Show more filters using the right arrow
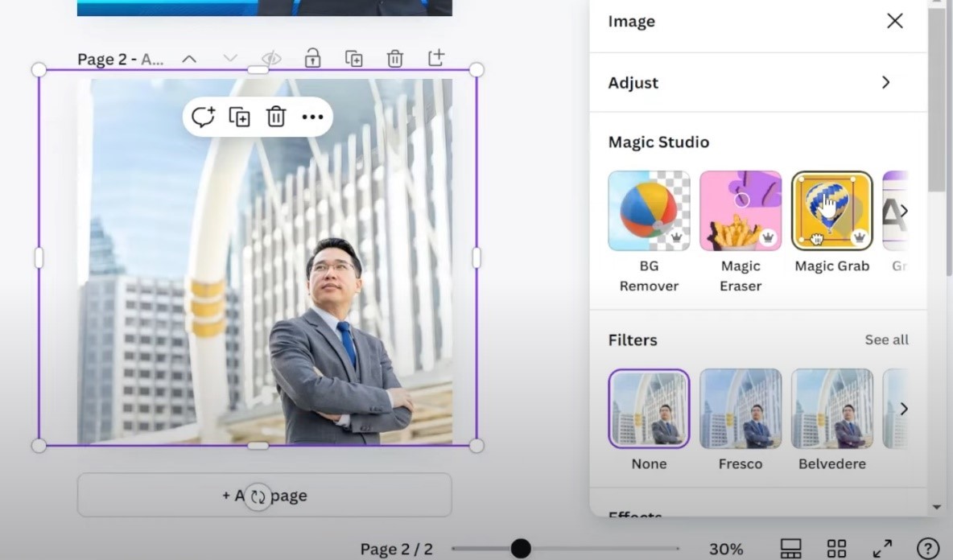953x560 pixels. [903, 408]
